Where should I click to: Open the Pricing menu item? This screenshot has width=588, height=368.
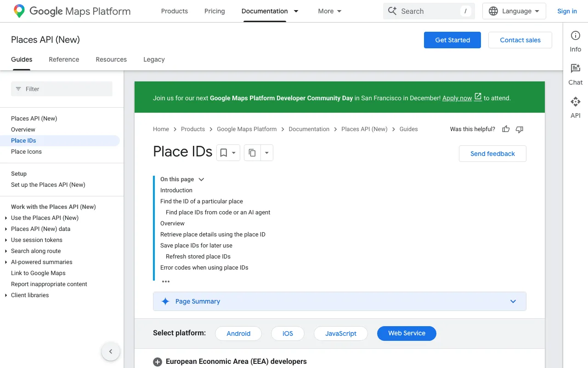[215, 11]
